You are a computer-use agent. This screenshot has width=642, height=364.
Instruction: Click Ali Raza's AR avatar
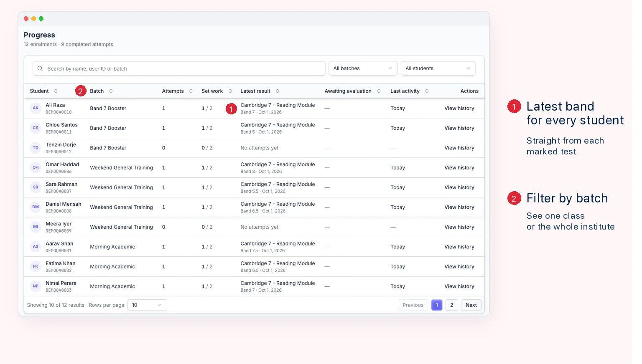coord(36,108)
